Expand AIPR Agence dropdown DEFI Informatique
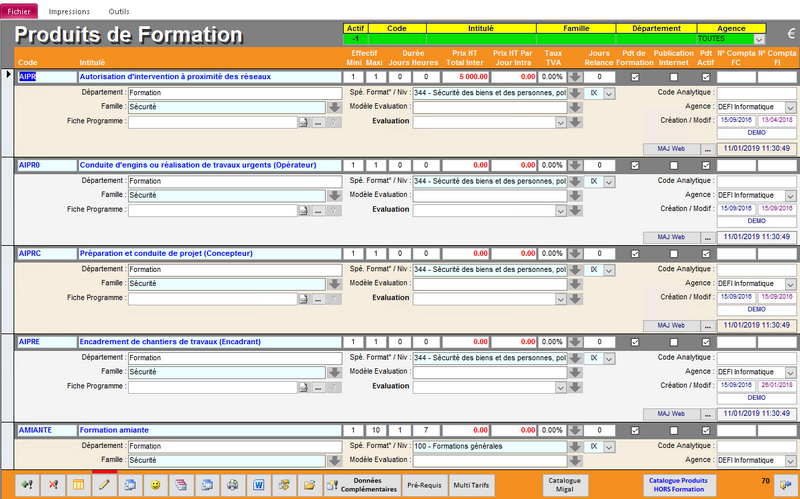The width and height of the screenshot is (800, 499). coord(790,107)
